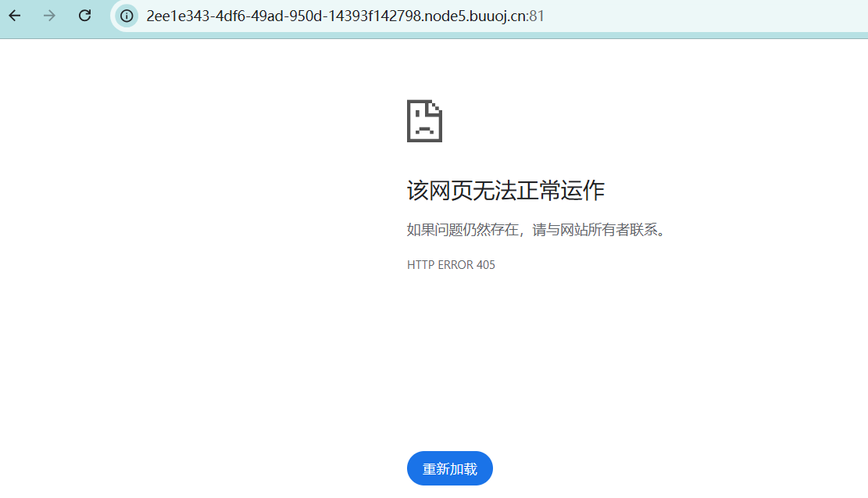This screenshot has height=498, width=868.
Task: Click the port number 81 in the URL
Action: click(x=537, y=16)
